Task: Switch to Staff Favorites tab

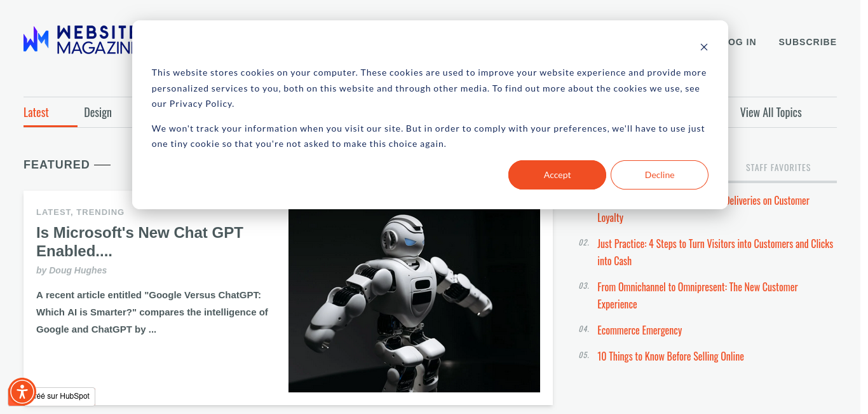Action: click(x=778, y=168)
